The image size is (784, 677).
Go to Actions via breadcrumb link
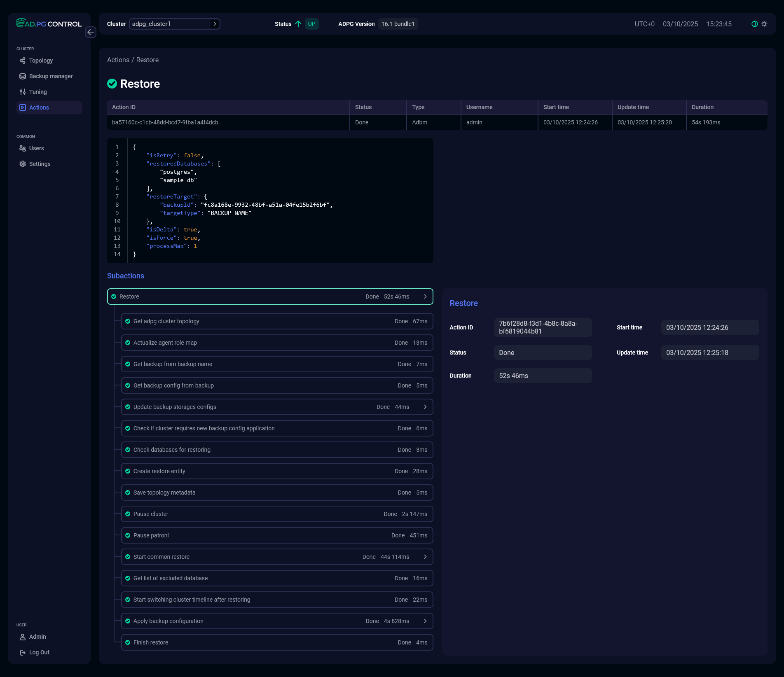coord(118,60)
